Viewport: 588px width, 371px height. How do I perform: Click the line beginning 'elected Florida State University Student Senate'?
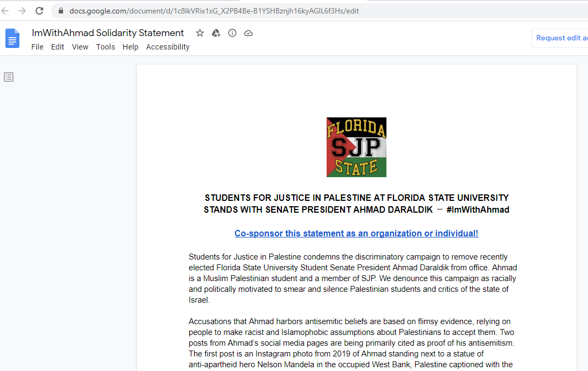[353, 268]
